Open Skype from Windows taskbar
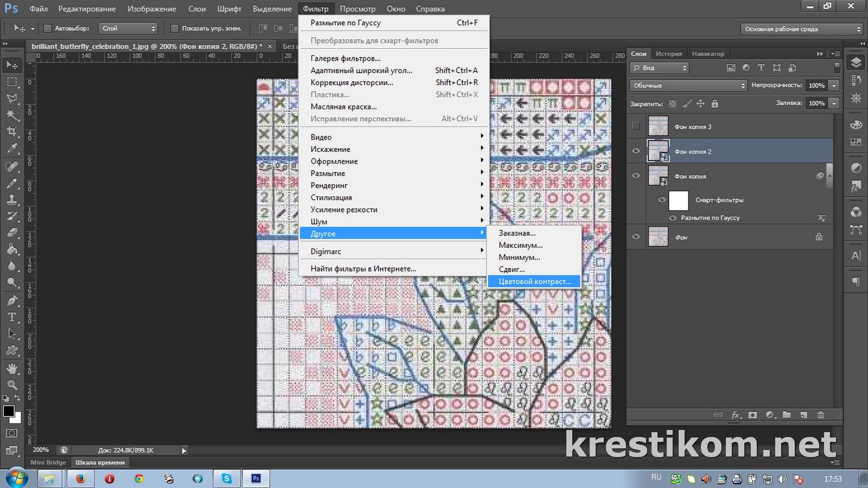868x488 pixels. (x=226, y=479)
